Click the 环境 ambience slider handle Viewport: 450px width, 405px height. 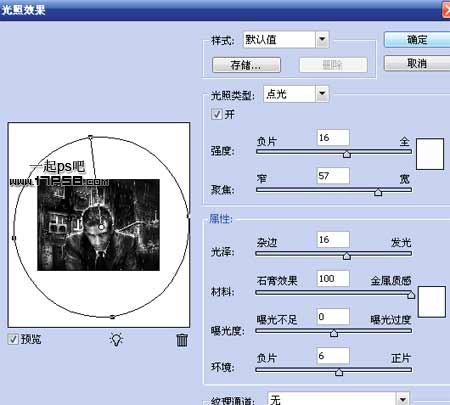coord(339,372)
